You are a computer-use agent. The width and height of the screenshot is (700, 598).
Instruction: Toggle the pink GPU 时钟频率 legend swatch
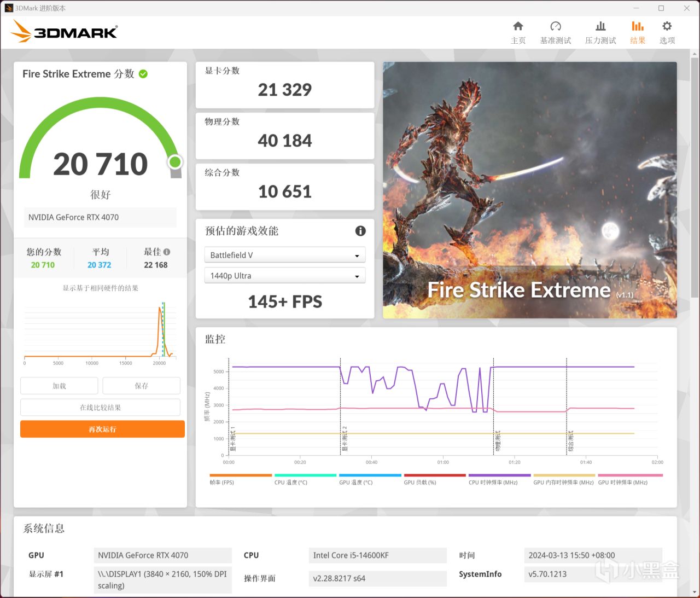[631, 475]
